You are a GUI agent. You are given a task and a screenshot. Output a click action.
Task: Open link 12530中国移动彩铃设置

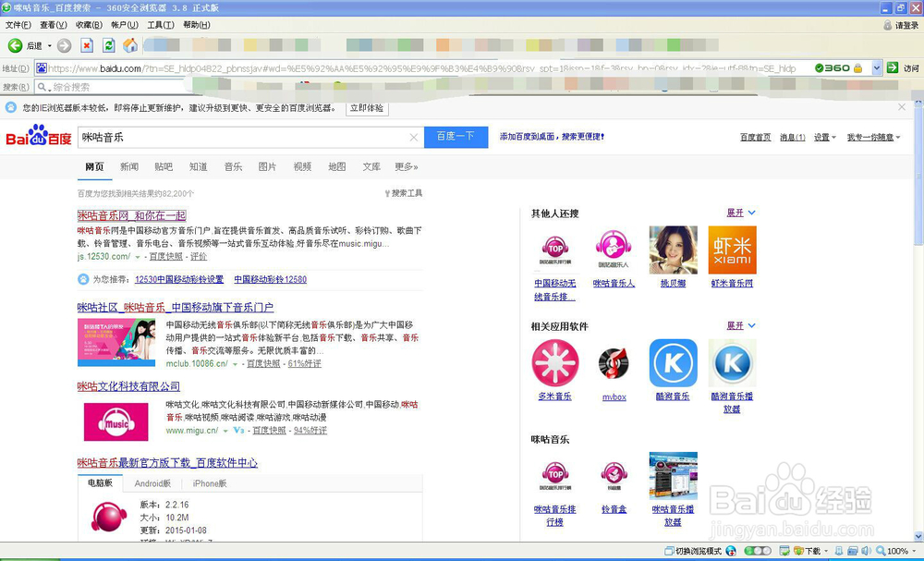coord(179,279)
